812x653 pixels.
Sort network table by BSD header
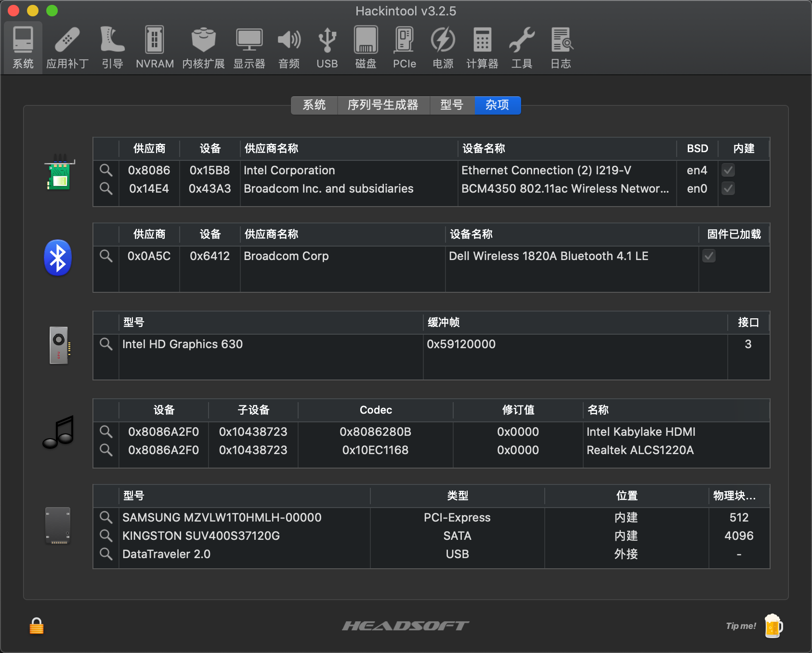click(697, 148)
